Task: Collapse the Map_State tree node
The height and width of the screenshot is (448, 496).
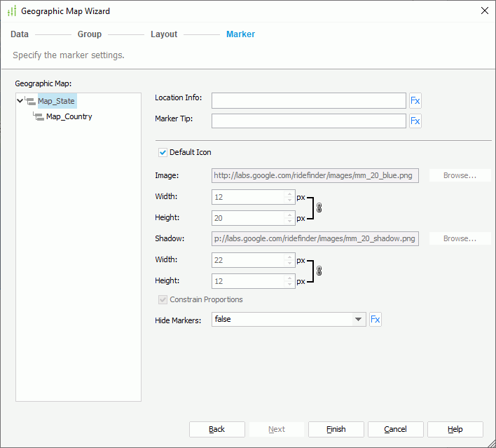Action: coord(20,101)
